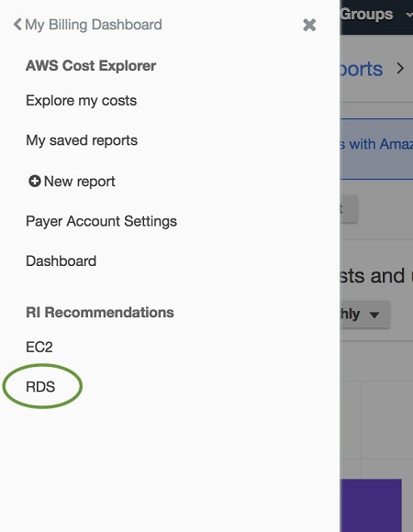Open the circled RDS recommendations item
This screenshot has width=413, height=532.
pyautogui.click(x=40, y=387)
